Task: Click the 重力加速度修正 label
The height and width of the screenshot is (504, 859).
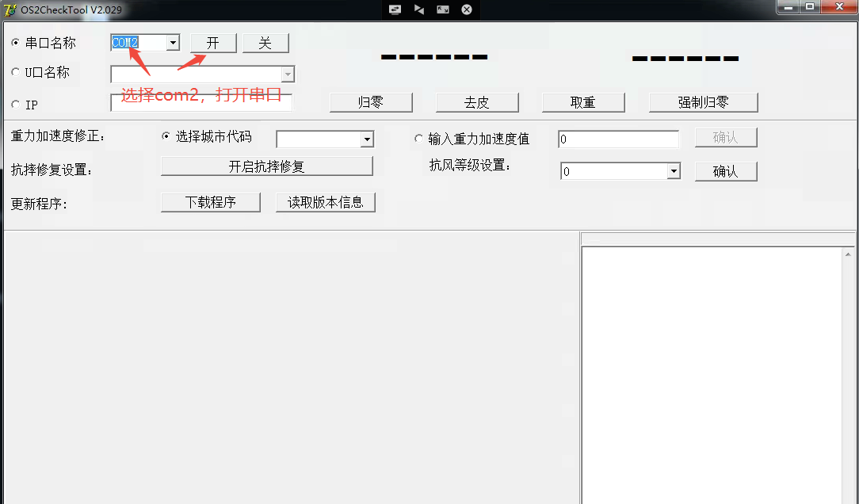Action: point(58,136)
